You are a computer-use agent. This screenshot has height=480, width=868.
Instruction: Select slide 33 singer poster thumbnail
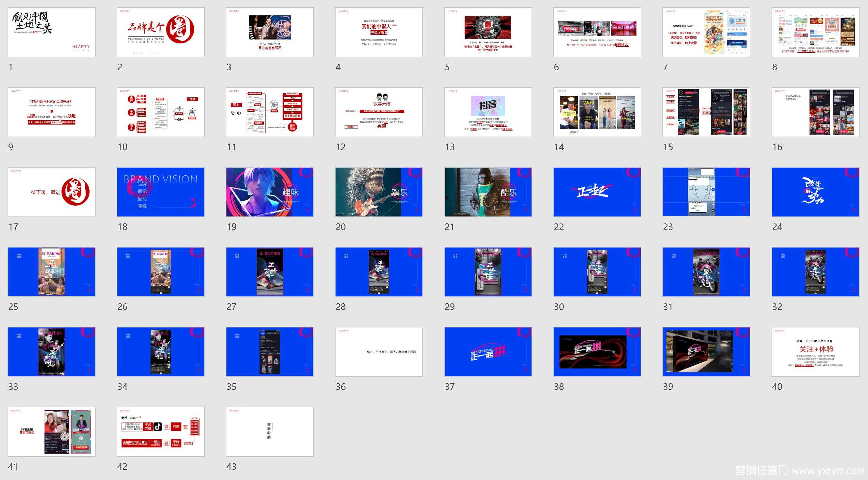pos(52,352)
